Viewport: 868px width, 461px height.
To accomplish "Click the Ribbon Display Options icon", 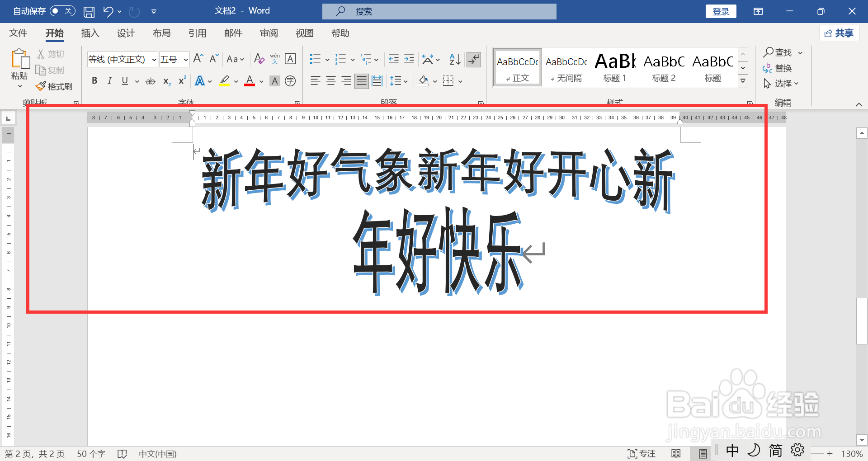I will (758, 11).
